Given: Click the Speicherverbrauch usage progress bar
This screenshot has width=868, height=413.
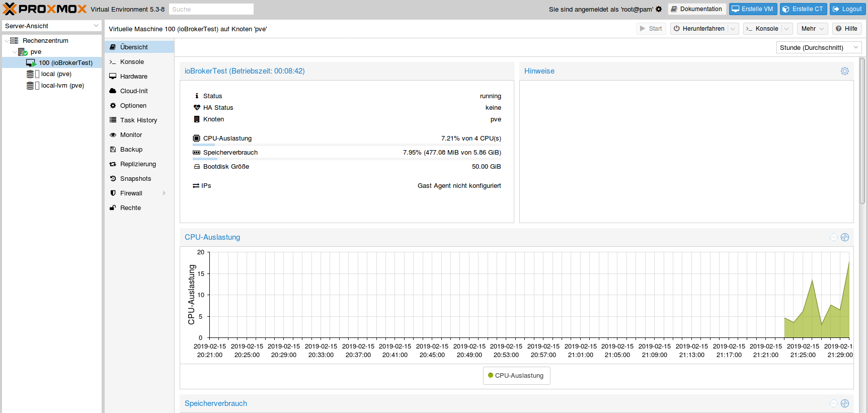Looking at the screenshot, I should point(347,159).
